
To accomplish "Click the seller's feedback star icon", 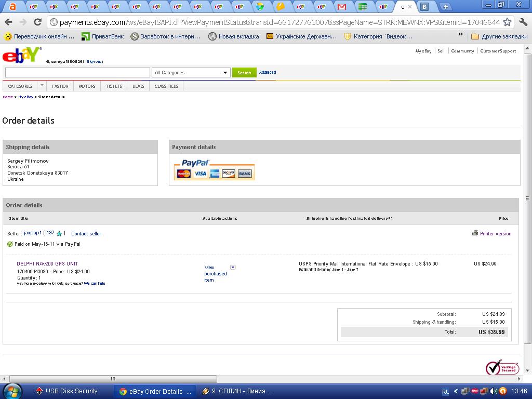I will click(x=59, y=233).
